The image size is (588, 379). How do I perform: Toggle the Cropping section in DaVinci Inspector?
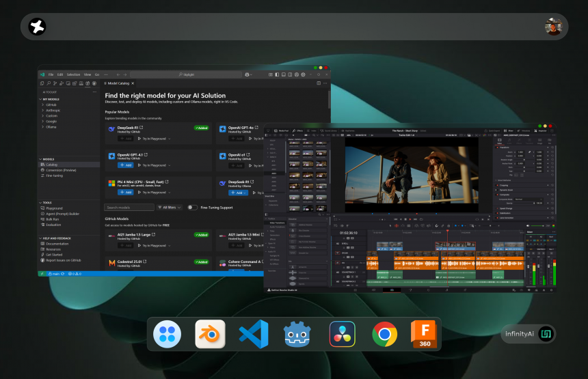click(x=497, y=185)
